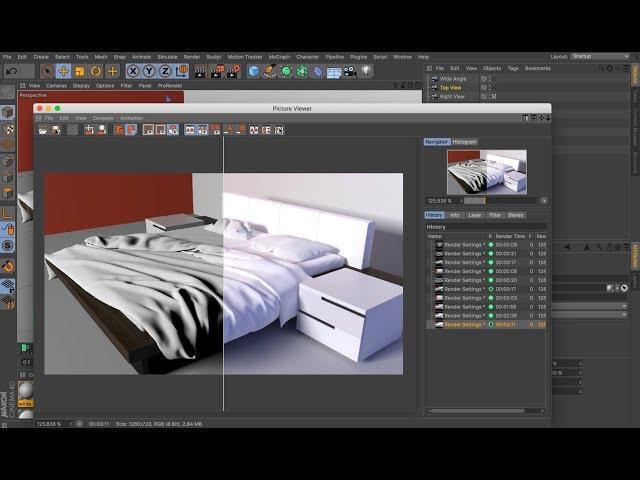Select history render with time 00:00:21
Screen dimensions: 640x480
pos(486,254)
